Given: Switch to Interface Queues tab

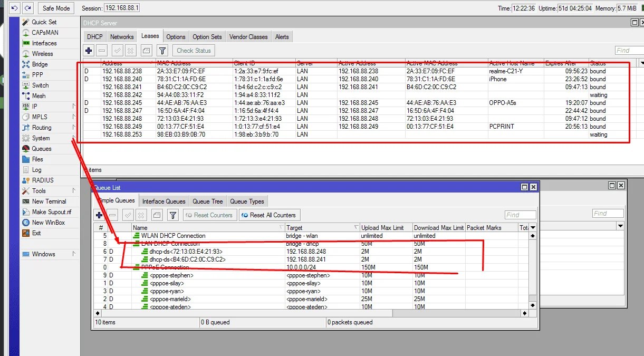Looking at the screenshot, I should click(x=164, y=201).
